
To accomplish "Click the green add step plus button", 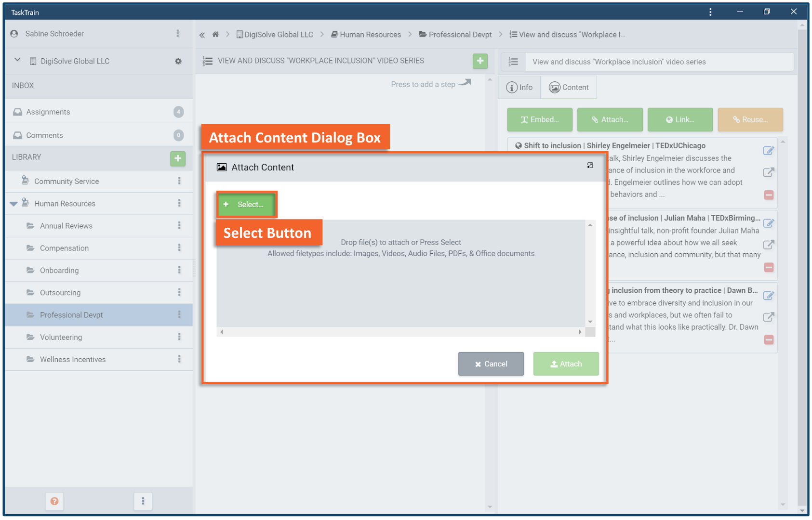I will pyautogui.click(x=480, y=61).
